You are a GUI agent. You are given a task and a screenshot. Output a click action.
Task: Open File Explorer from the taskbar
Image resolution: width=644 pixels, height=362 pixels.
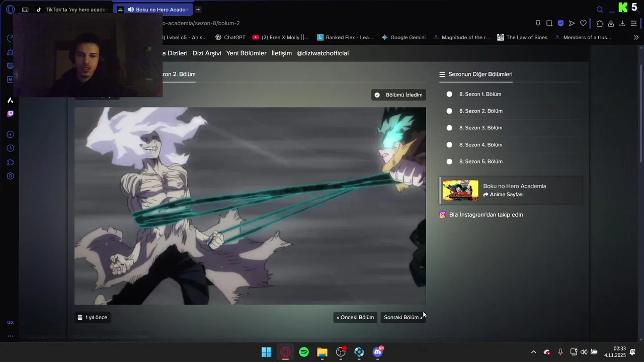point(323,352)
